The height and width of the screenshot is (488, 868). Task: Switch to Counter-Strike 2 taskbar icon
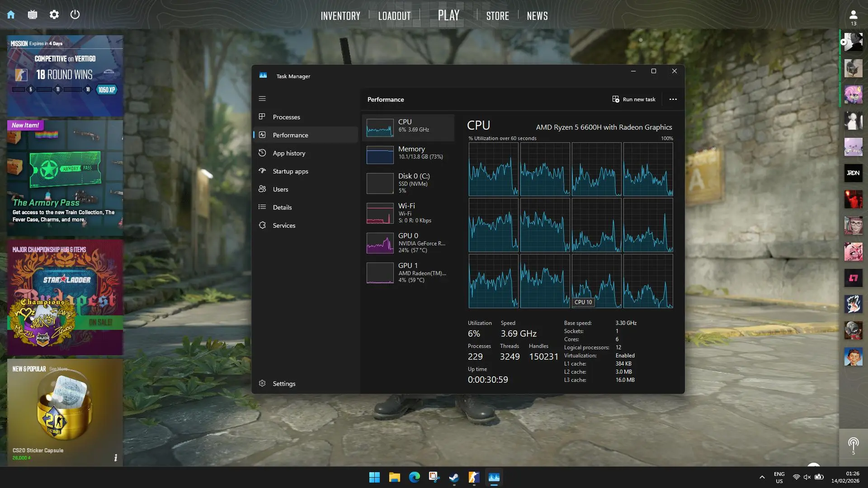(474, 477)
